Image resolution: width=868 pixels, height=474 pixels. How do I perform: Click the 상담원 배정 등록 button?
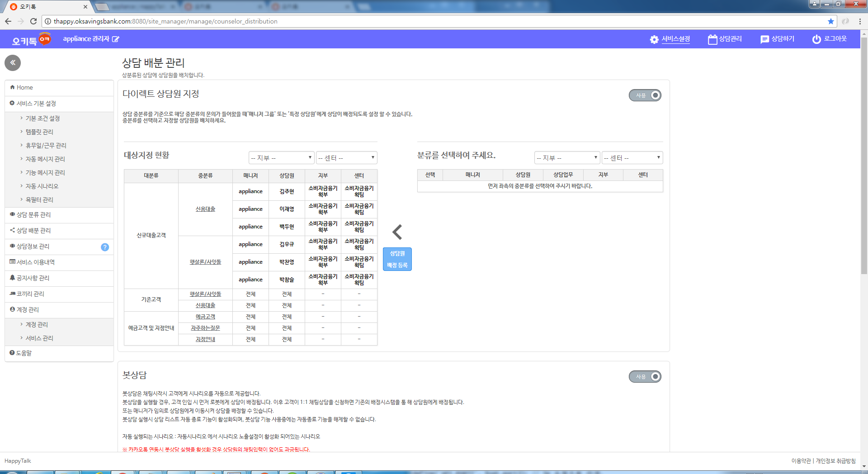point(397,259)
